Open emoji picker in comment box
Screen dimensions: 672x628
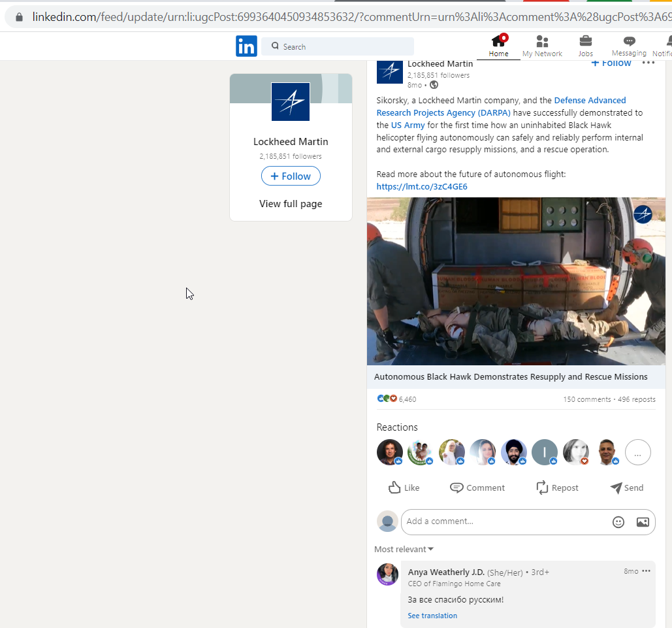pos(618,522)
